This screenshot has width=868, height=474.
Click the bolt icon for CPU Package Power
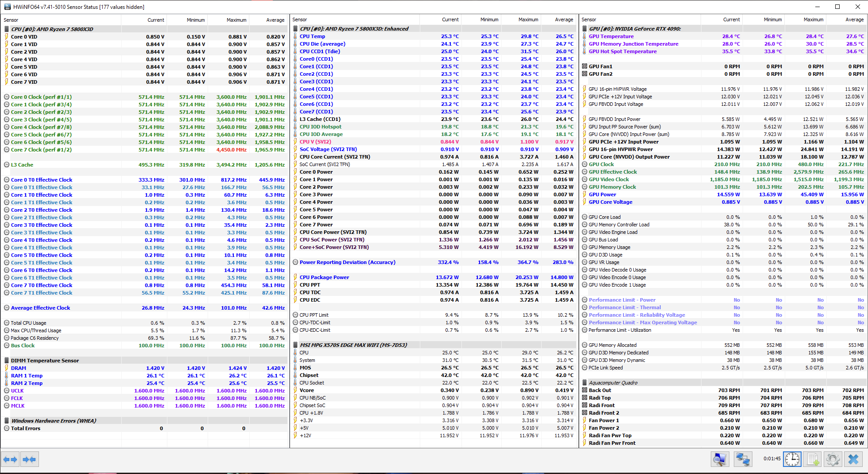(295, 277)
